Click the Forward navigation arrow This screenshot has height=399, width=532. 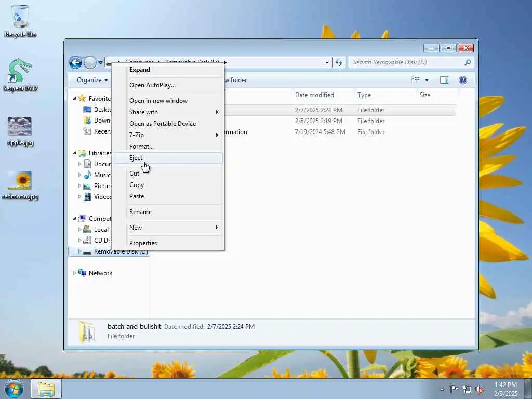coord(90,62)
